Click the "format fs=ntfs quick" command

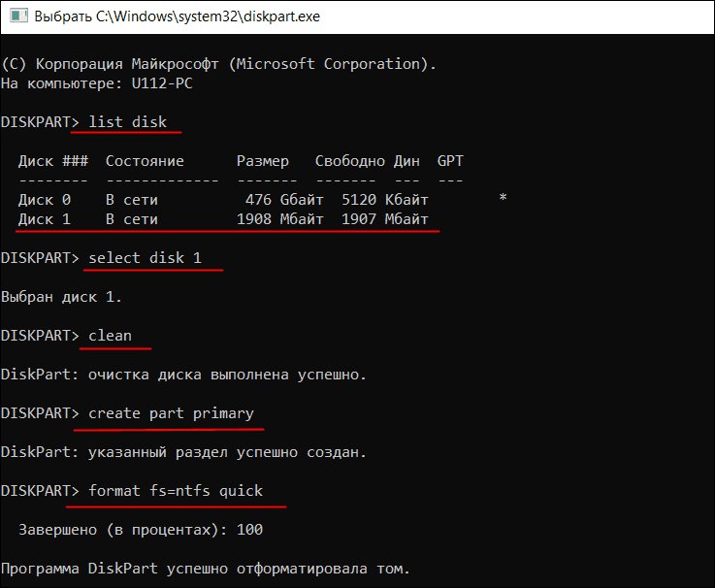tap(176, 490)
